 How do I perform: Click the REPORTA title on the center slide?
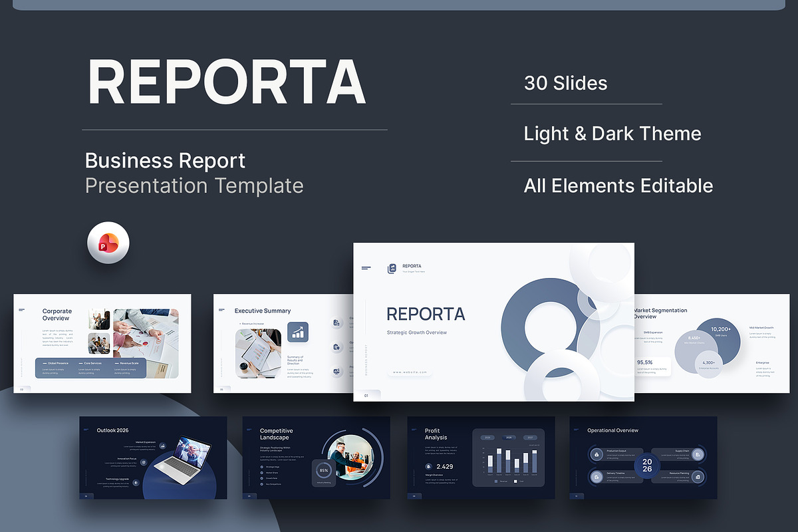(x=426, y=314)
